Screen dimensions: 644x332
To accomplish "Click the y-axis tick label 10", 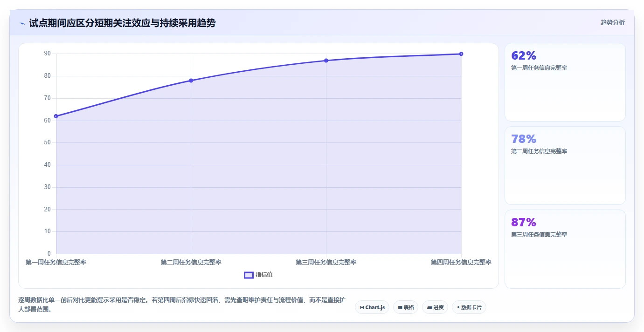I will coord(47,231).
